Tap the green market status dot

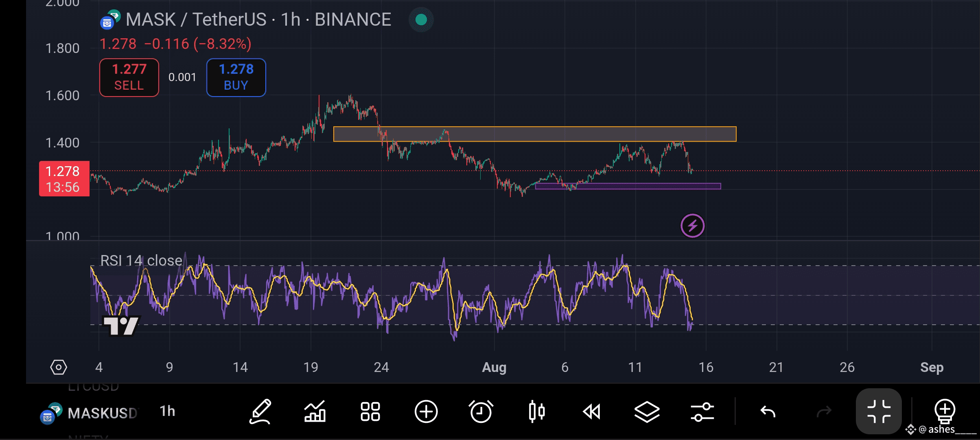[x=421, y=20]
